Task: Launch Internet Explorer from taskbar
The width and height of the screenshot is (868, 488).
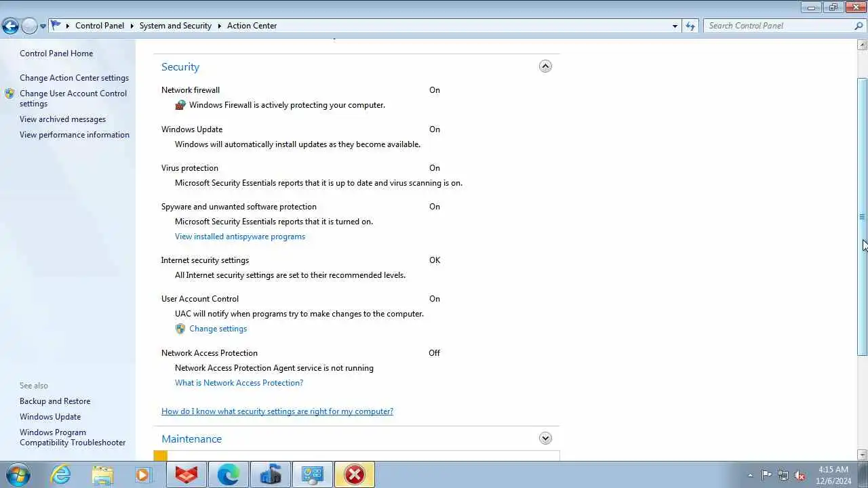Action: [x=61, y=474]
